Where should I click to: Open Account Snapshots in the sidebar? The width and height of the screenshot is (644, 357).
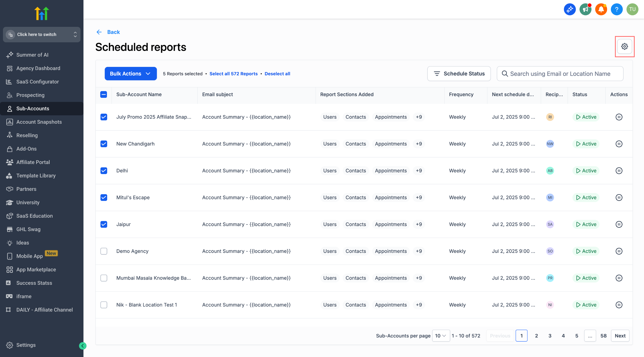pos(39,122)
